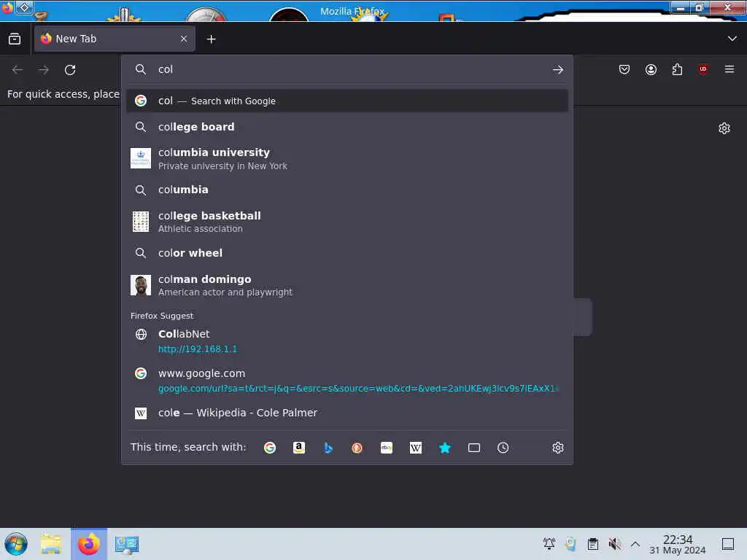The width and height of the screenshot is (747, 560).
Task: Open the Firefox account icon
Action: tap(651, 69)
